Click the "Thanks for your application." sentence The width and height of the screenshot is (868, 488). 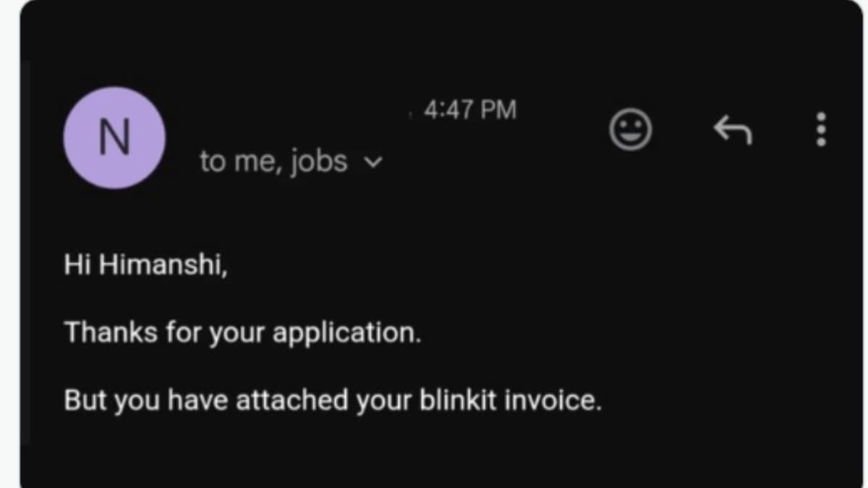242,333
